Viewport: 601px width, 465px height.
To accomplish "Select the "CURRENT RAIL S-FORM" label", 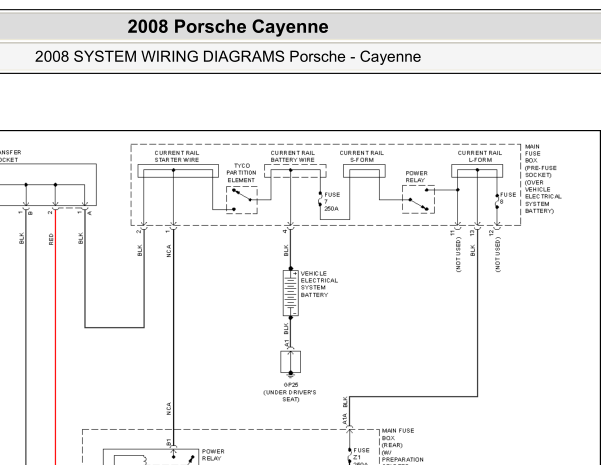I will pyautogui.click(x=361, y=156).
